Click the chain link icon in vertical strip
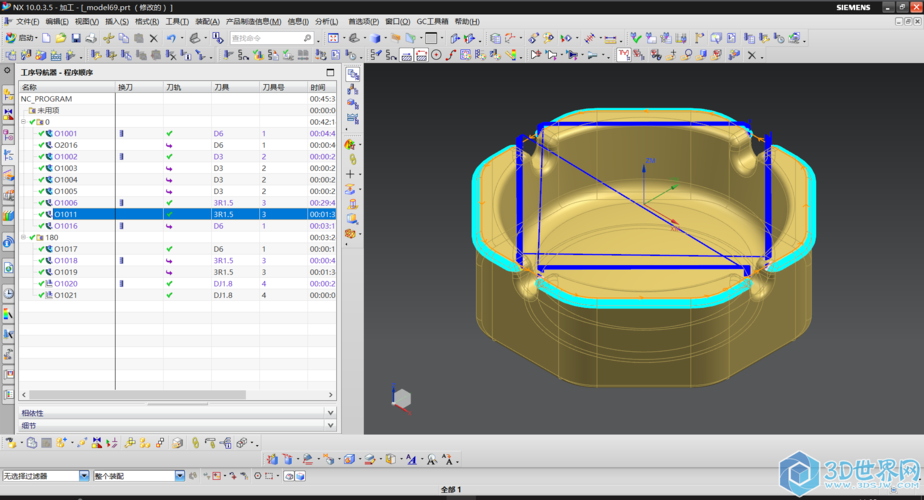Image resolution: width=924 pixels, height=500 pixels. click(352, 159)
